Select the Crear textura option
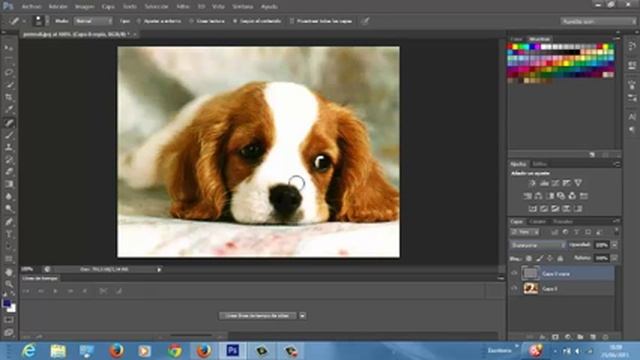 tap(207, 21)
